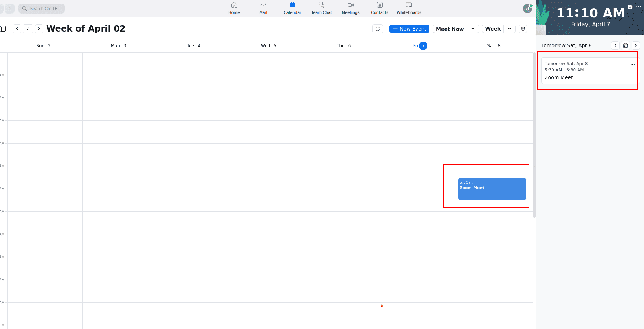Image resolution: width=644 pixels, height=329 pixels.
Task: Open calendar settings gear
Action: 523,29
